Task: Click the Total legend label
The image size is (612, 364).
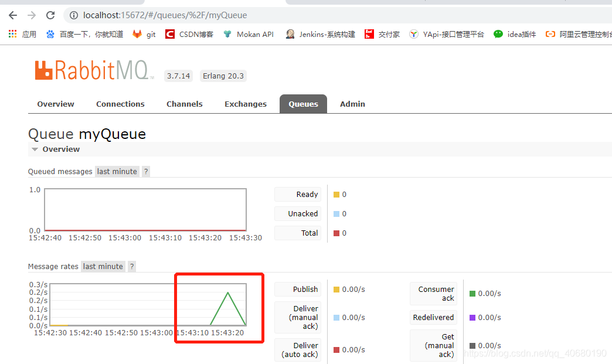Action: tap(298, 233)
